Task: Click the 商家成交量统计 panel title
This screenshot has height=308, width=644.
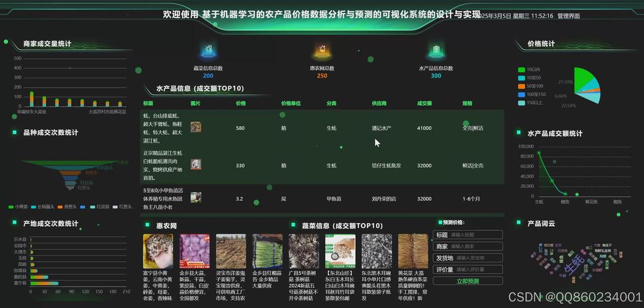Action: pos(47,44)
